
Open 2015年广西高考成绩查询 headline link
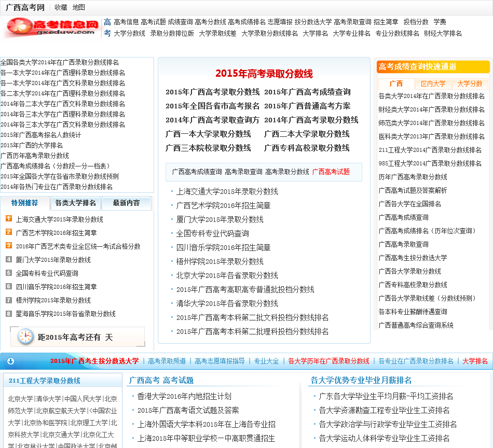pyautogui.click(x=307, y=92)
